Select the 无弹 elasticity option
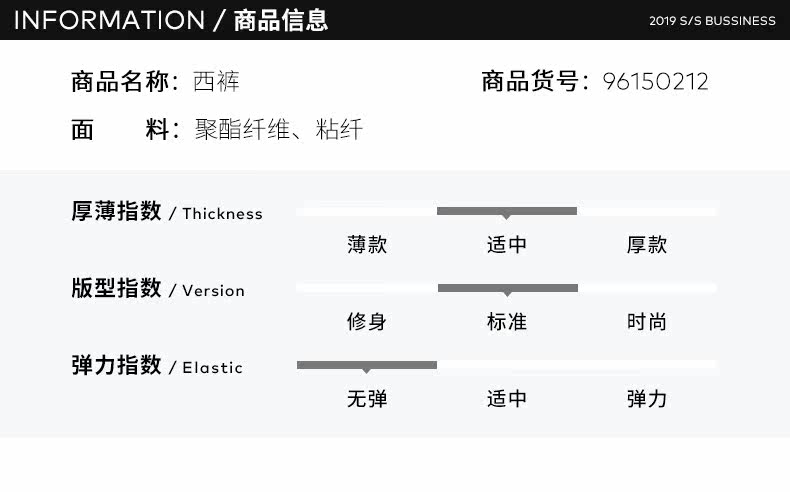This screenshot has width=790, height=492. 366,399
